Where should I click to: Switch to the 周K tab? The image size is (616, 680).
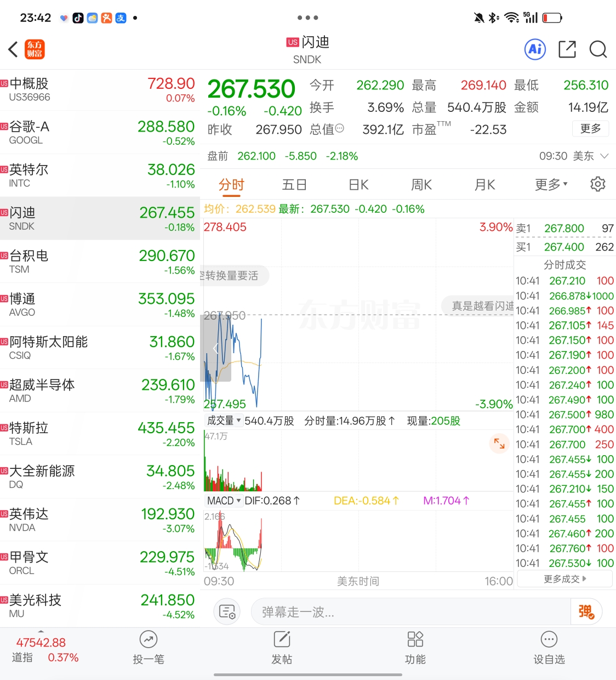coord(421,185)
